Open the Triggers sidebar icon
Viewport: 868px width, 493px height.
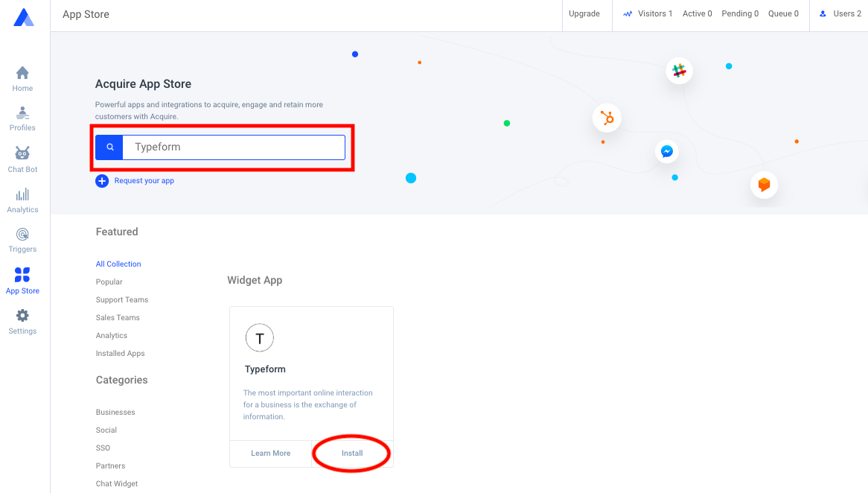click(x=22, y=235)
